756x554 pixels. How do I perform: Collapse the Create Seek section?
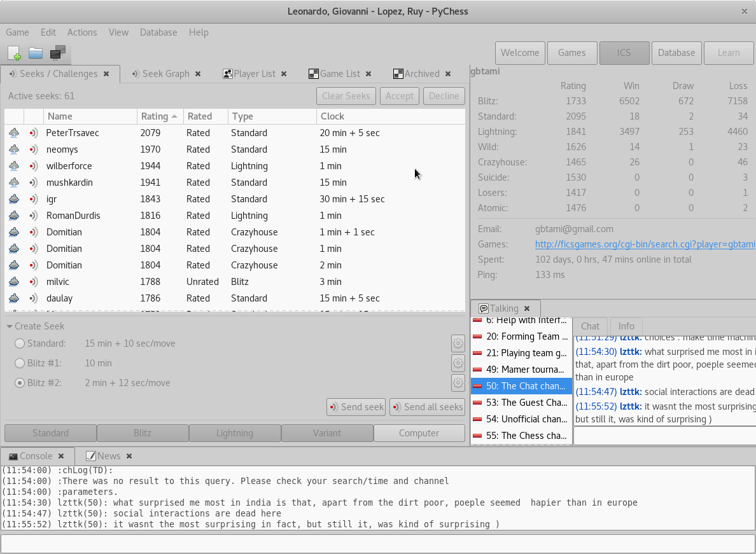pos(9,326)
